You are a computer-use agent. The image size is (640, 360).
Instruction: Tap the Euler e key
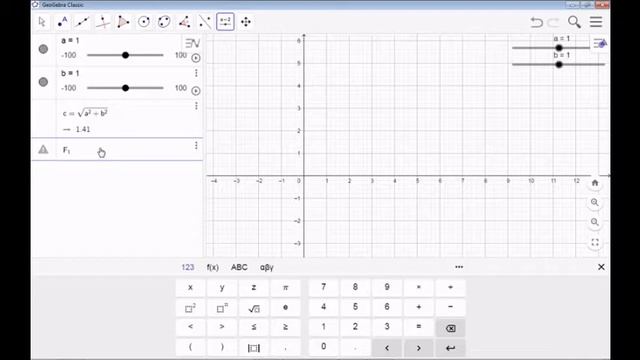285,308
